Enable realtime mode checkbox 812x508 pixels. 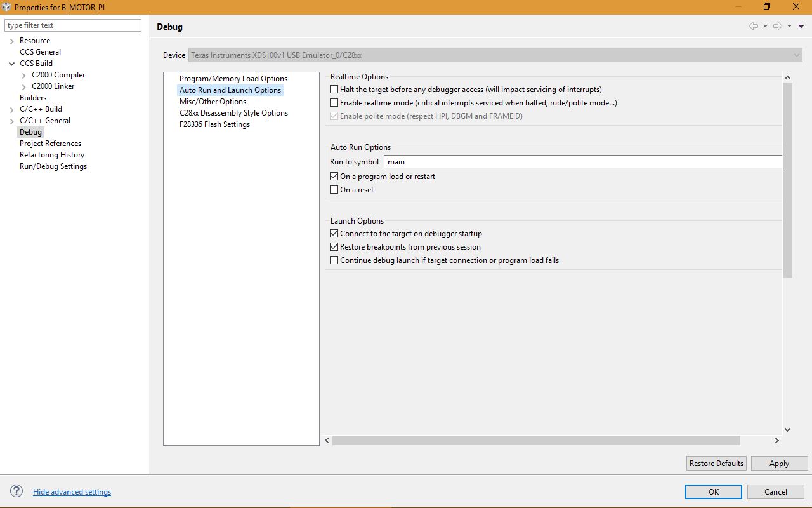[x=334, y=103]
